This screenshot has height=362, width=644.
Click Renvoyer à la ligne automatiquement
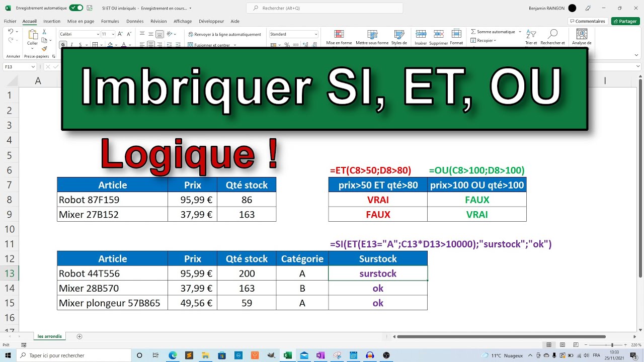pos(224,34)
